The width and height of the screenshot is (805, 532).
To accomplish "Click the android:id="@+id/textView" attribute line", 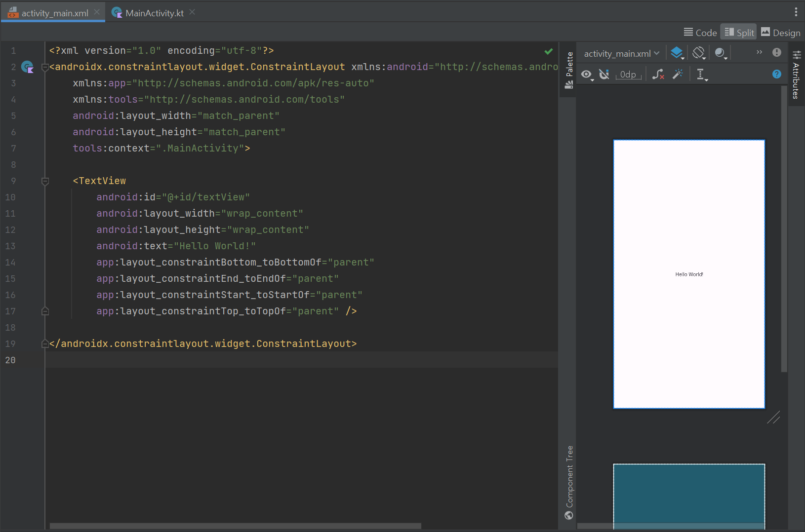I will pos(173,197).
